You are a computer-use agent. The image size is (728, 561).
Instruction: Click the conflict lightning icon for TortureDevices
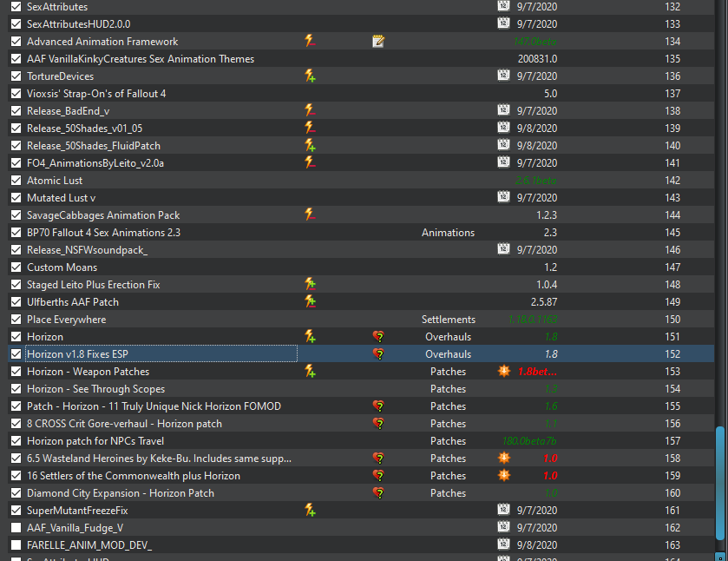tap(310, 76)
